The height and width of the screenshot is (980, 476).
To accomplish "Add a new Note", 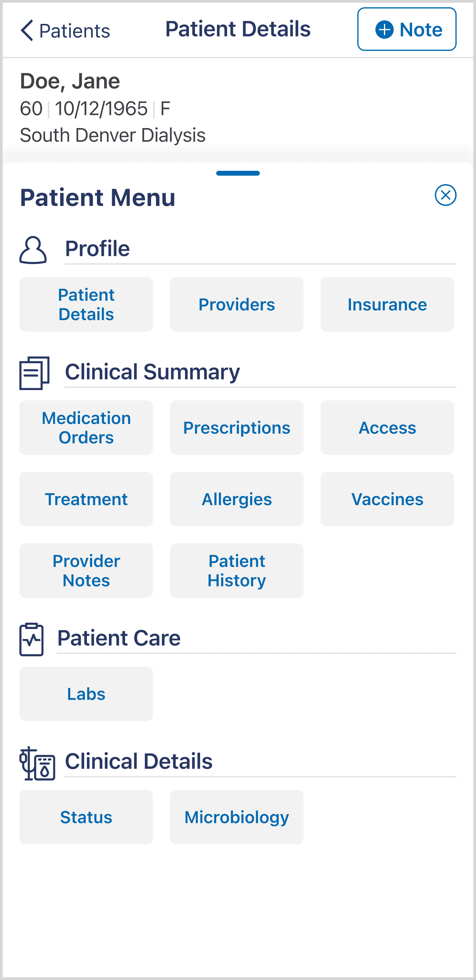I will coord(406,29).
